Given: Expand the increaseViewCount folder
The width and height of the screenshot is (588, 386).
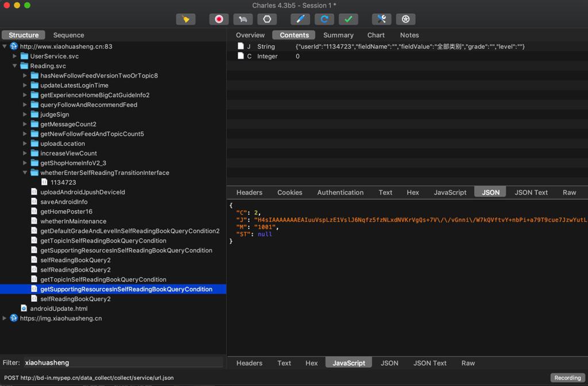Looking at the screenshot, I should [25, 153].
